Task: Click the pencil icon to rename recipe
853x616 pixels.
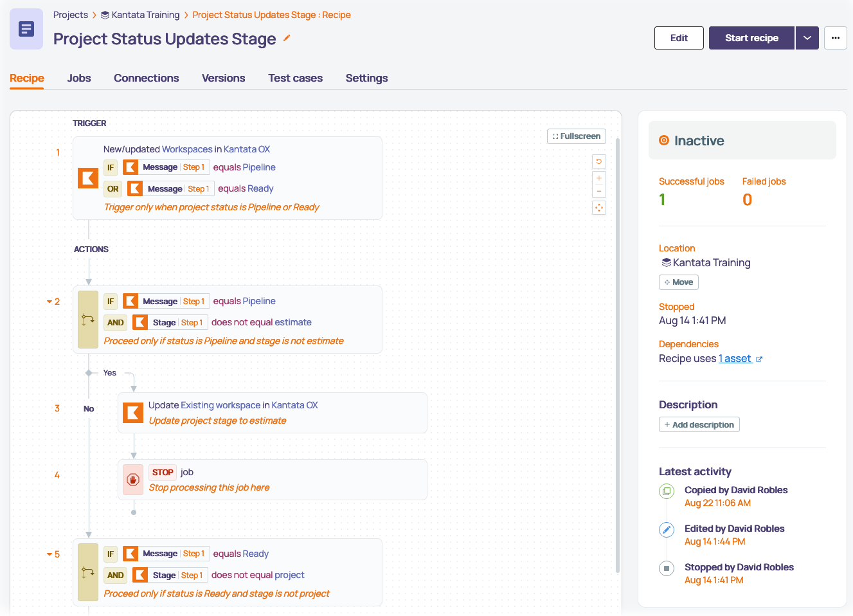Action: tap(287, 38)
